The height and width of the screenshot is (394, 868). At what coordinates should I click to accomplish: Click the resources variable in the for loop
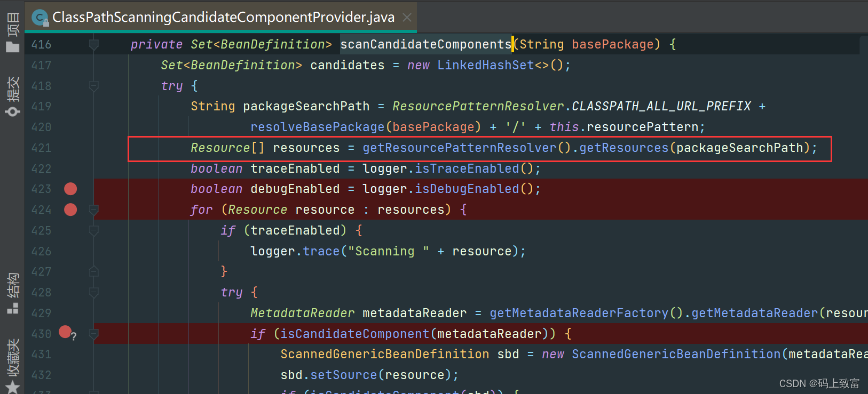click(x=411, y=210)
